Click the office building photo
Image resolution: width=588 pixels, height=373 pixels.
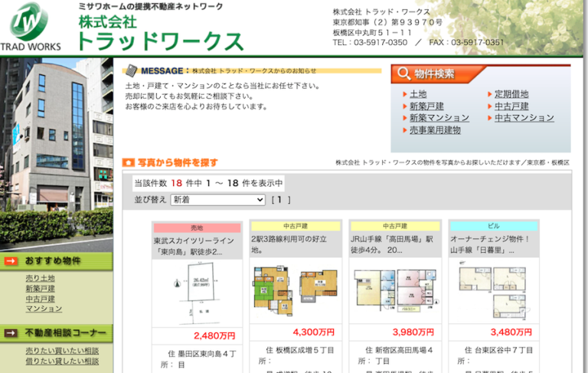coord(56,155)
